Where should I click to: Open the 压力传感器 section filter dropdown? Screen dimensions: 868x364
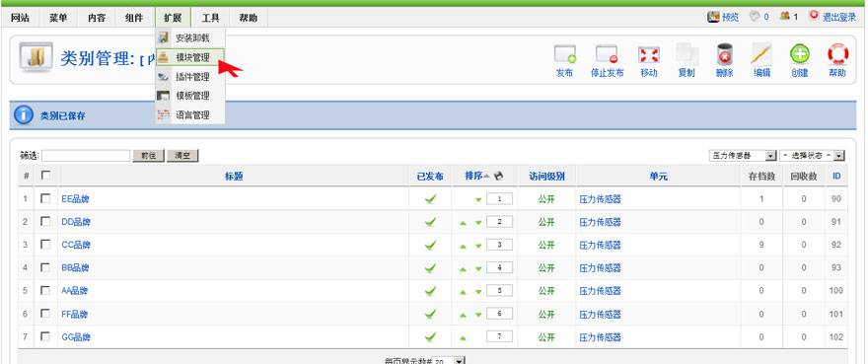click(743, 156)
